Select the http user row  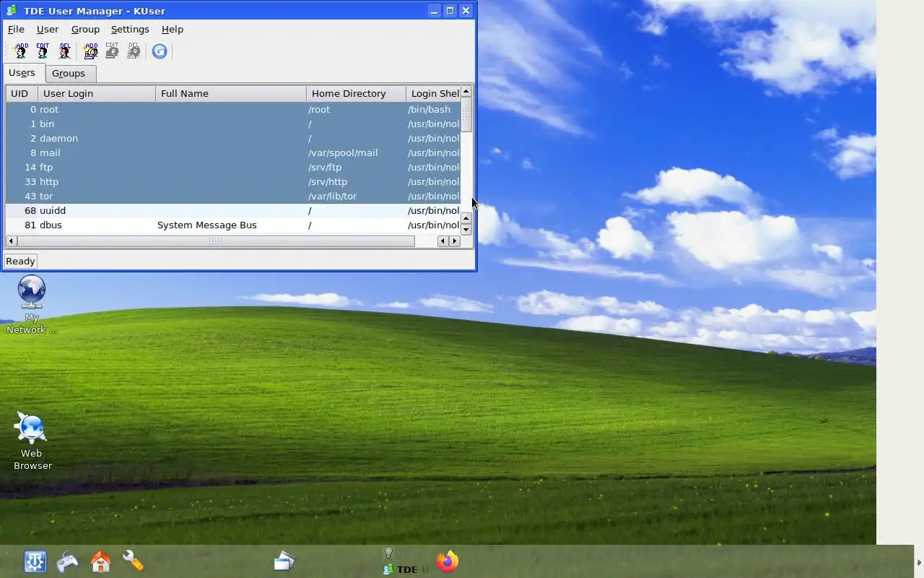tap(232, 181)
